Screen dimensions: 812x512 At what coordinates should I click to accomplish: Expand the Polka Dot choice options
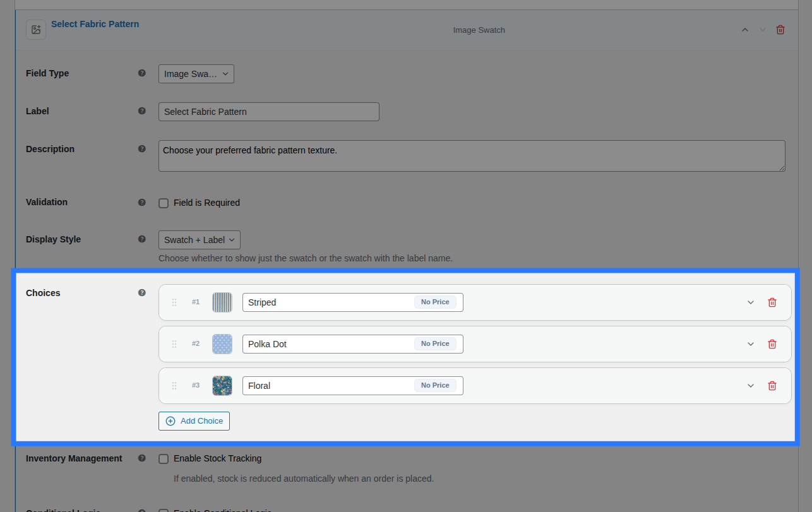(751, 344)
